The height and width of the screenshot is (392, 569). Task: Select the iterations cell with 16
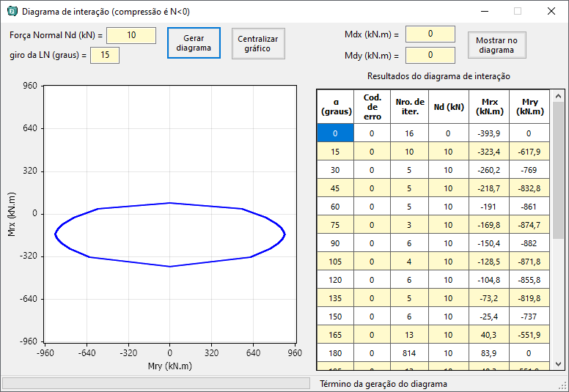coord(410,133)
